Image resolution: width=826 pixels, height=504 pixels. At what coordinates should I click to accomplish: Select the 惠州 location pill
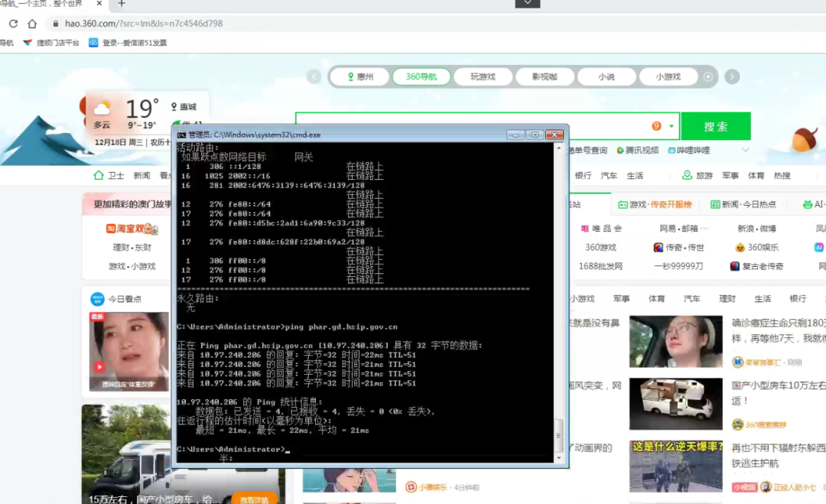click(x=359, y=76)
